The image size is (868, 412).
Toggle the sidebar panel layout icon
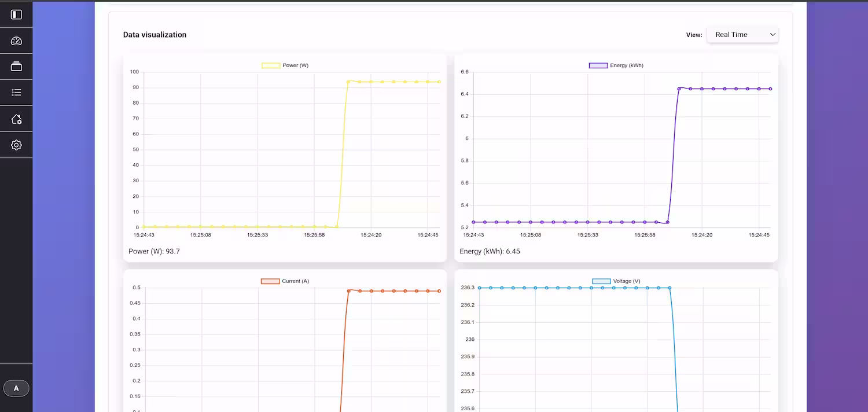click(x=16, y=14)
